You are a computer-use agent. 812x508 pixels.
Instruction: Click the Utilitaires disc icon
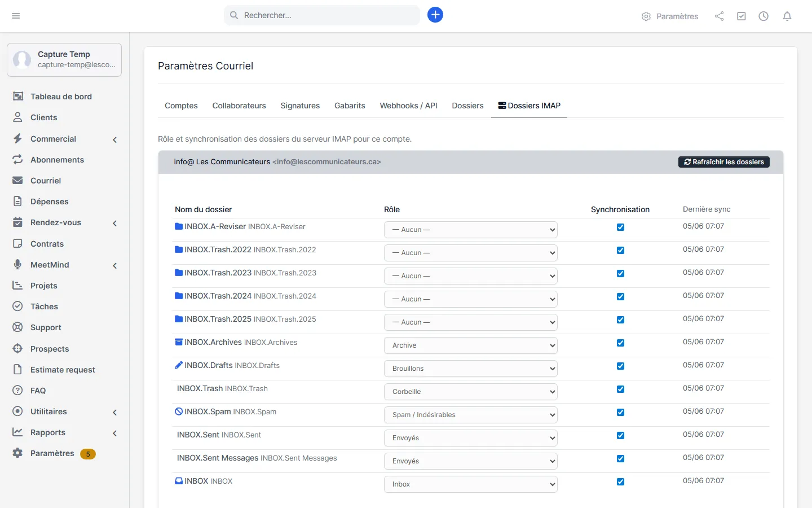pyautogui.click(x=18, y=411)
